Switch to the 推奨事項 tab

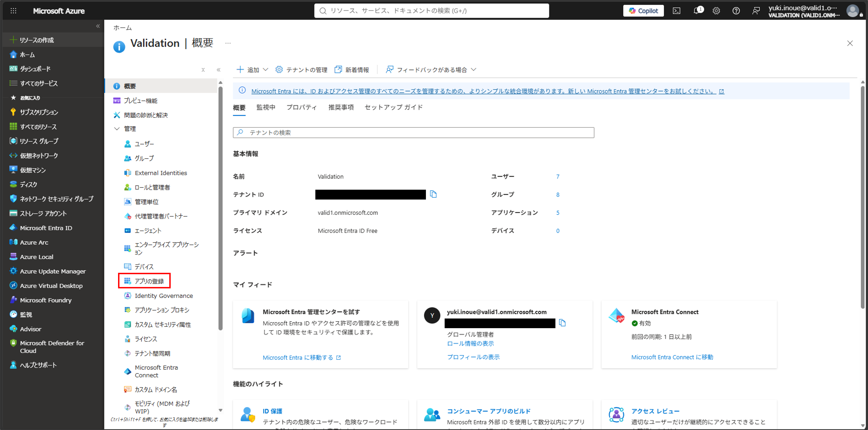341,107
